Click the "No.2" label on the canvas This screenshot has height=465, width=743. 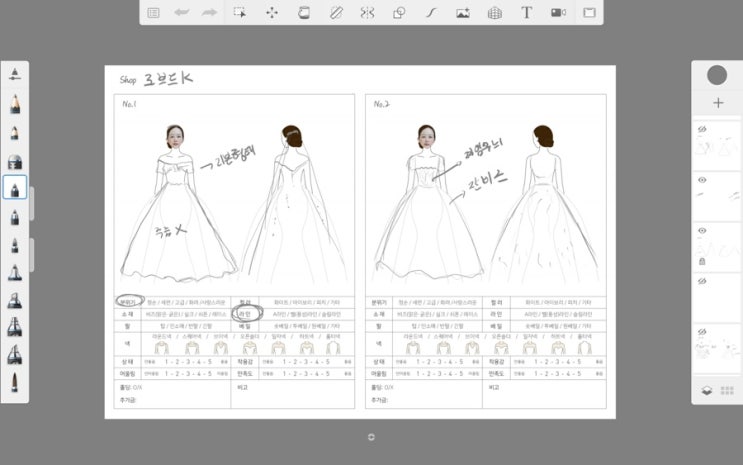[381, 104]
